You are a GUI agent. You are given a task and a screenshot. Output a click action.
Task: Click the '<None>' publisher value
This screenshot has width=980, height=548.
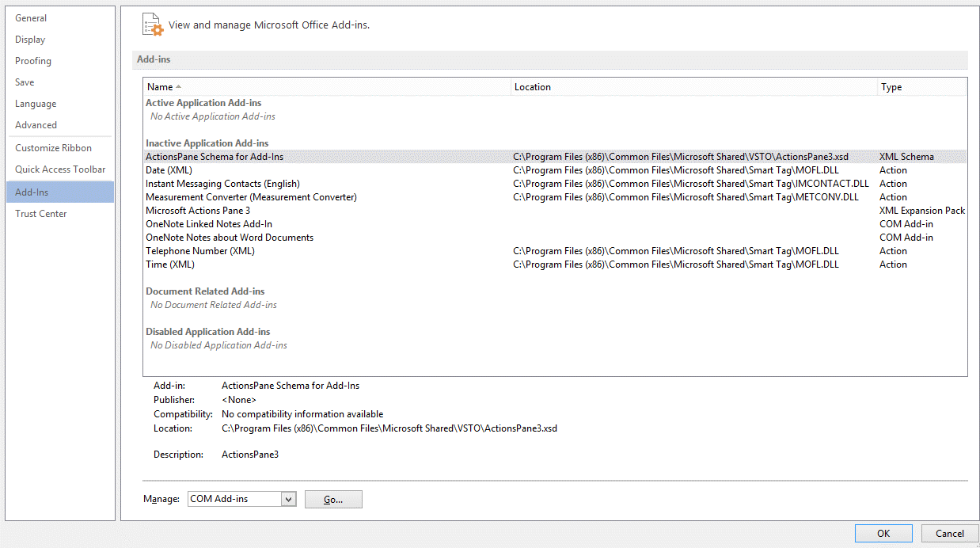pyautogui.click(x=239, y=400)
